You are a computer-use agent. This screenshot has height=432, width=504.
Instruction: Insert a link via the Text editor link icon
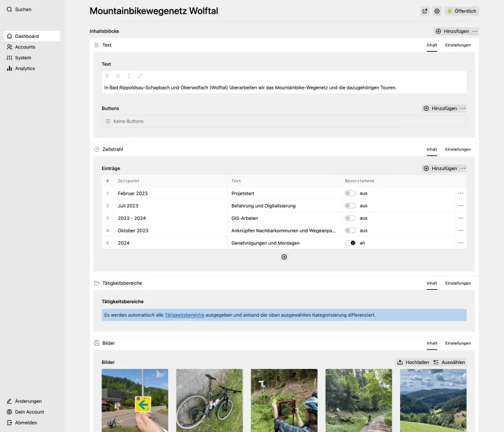[139, 76]
